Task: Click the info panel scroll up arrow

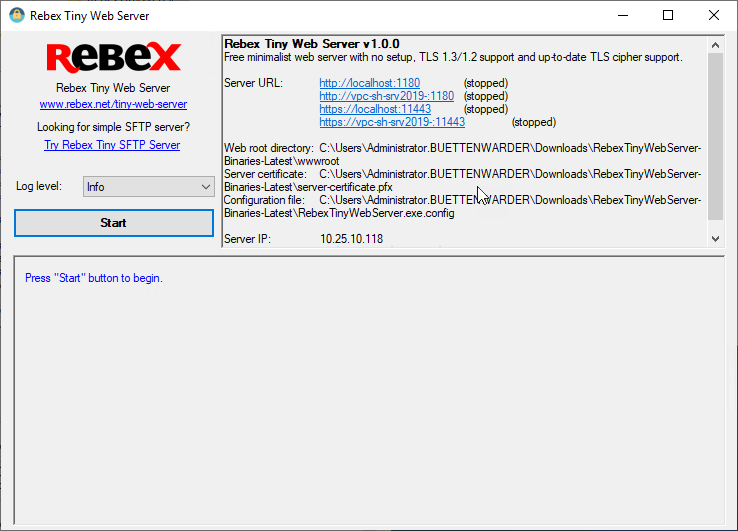Action: click(x=715, y=45)
